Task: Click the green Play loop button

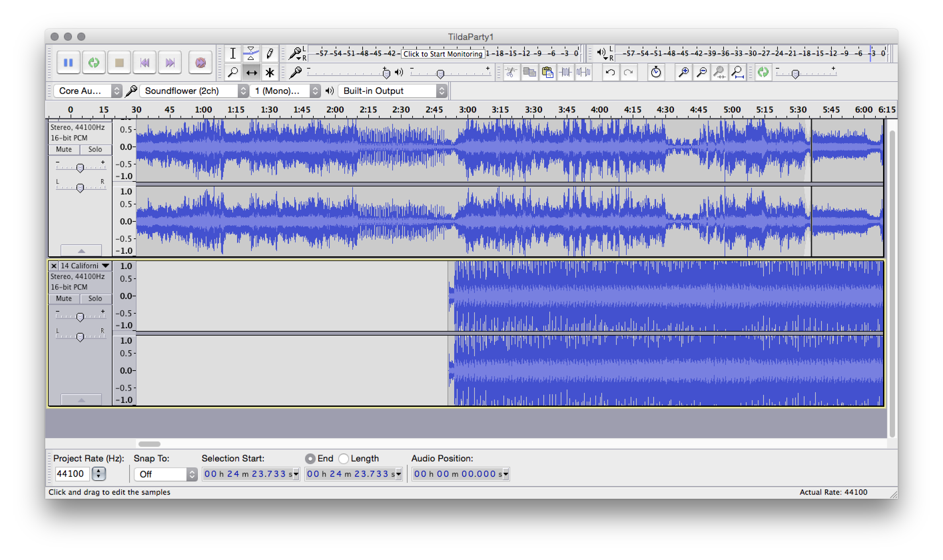Action: point(94,62)
